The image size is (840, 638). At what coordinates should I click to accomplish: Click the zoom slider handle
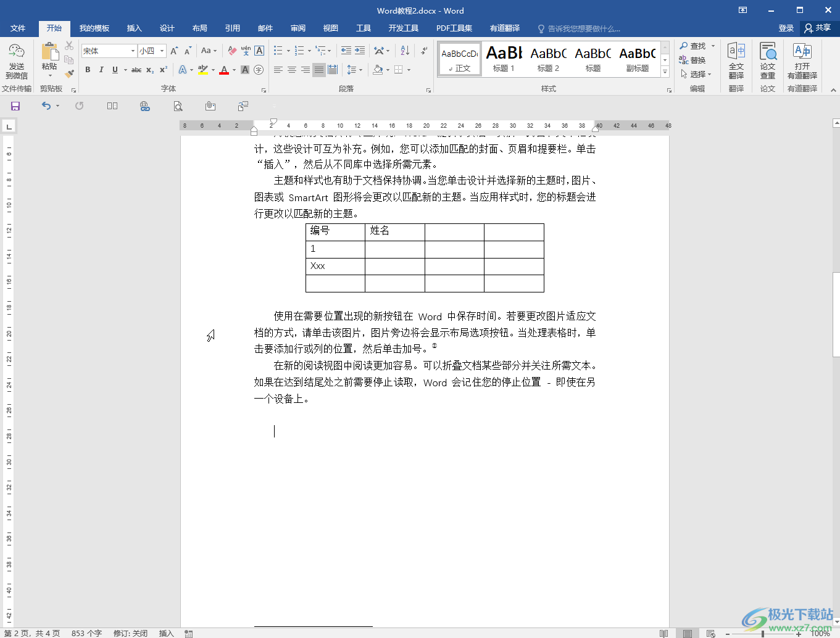[763, 633]
